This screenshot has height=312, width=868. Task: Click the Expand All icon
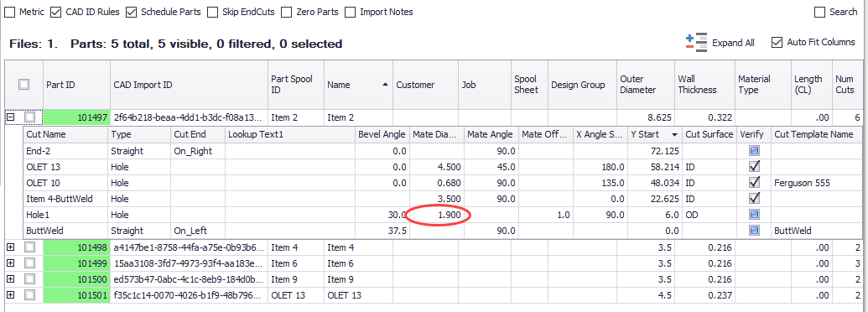696,43
